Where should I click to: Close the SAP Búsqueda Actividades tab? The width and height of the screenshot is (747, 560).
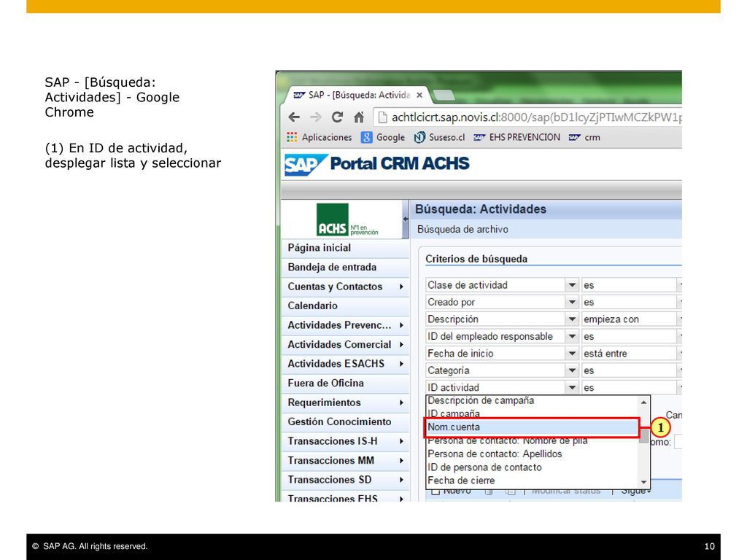tap(419, 95)
